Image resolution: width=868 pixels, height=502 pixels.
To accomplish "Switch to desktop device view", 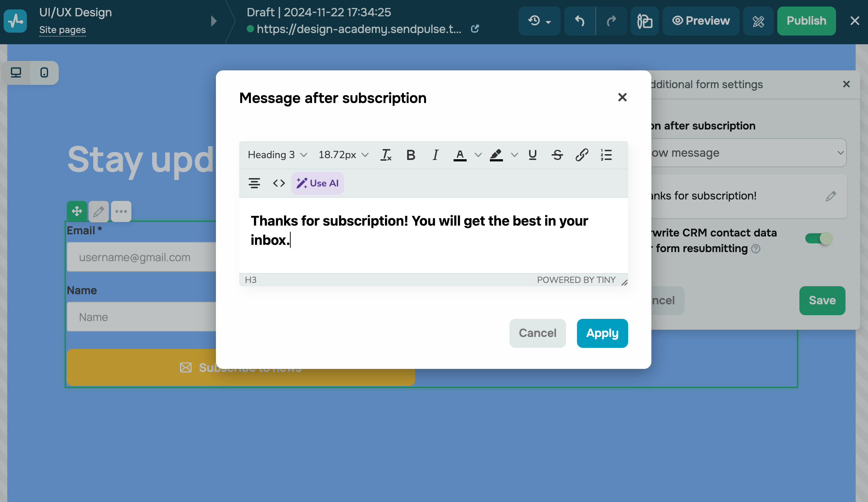I will 16,73.
